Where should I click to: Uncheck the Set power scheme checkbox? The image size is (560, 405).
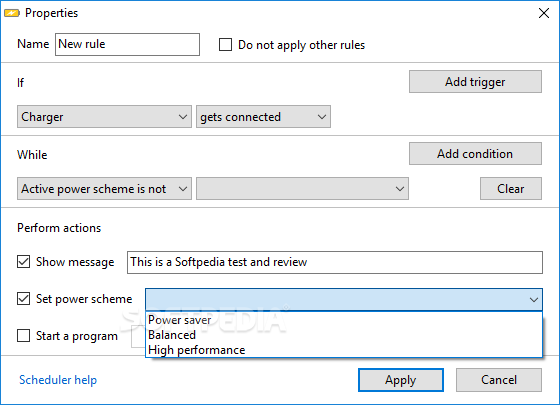tap(24, 299)
